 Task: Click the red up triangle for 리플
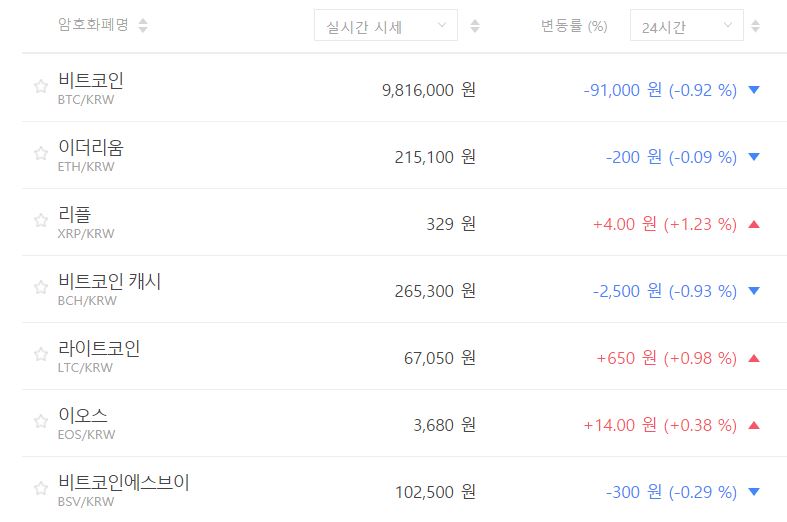point(754,224)
